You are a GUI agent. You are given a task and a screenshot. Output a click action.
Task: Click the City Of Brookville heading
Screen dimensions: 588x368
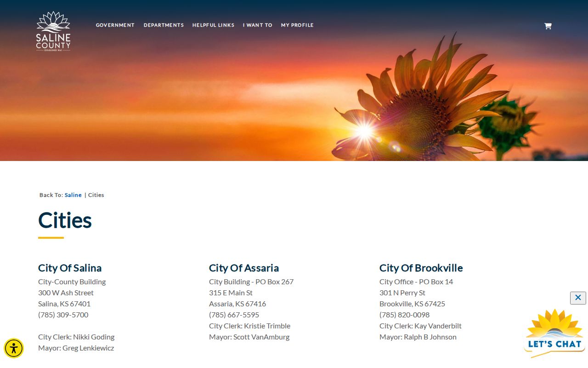pyautogui.click(x=421, y=268)
